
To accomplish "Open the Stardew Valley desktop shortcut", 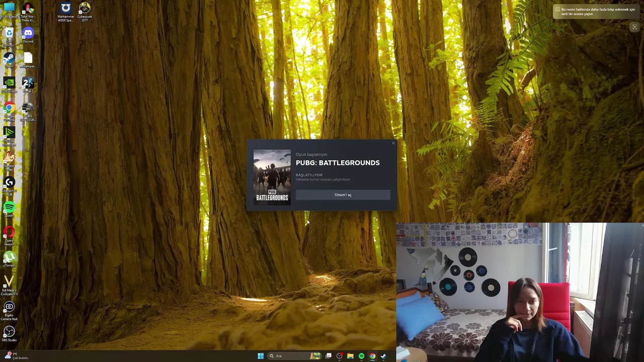I will [9, 161].
